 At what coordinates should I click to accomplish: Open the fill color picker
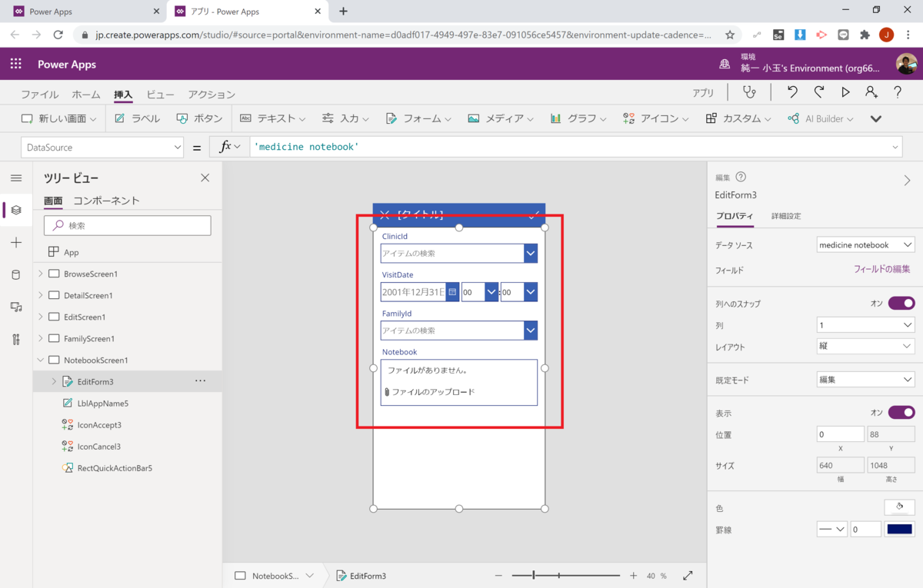pos(899,507)
